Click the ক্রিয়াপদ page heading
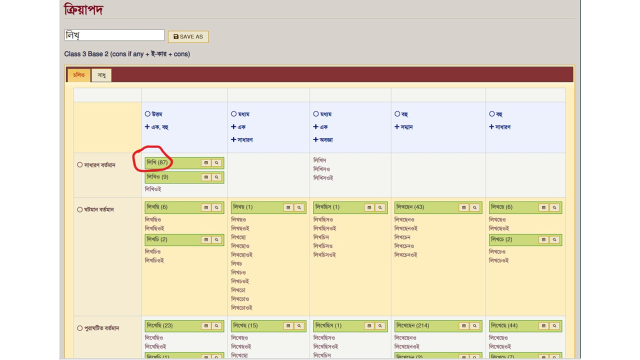This screenshot has width=640, height=360. [84, 9]
